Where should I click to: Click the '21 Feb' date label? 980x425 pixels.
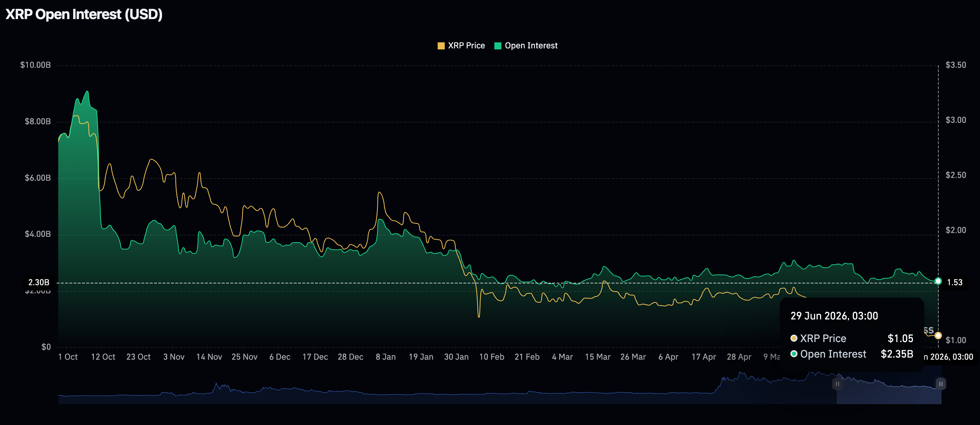[x=527, y=357]
